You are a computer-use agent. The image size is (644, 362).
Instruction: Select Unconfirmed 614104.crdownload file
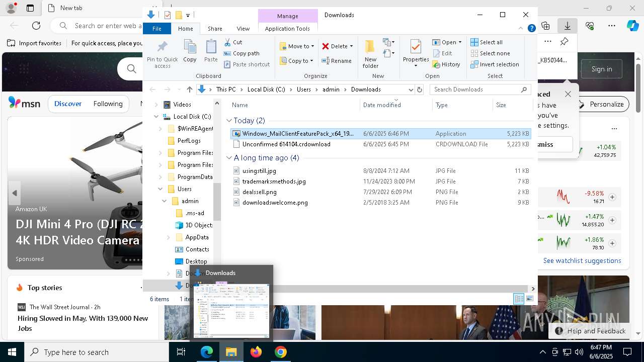380,144
